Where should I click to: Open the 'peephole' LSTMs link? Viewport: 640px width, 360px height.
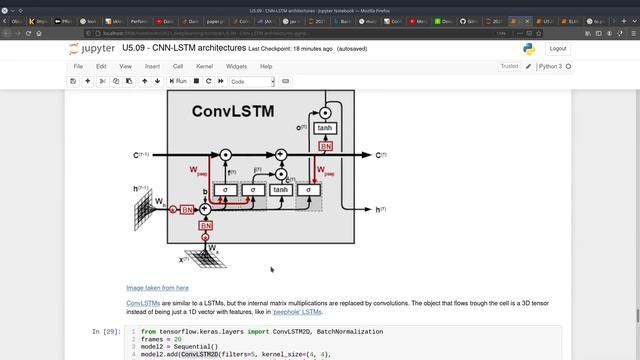297,312
